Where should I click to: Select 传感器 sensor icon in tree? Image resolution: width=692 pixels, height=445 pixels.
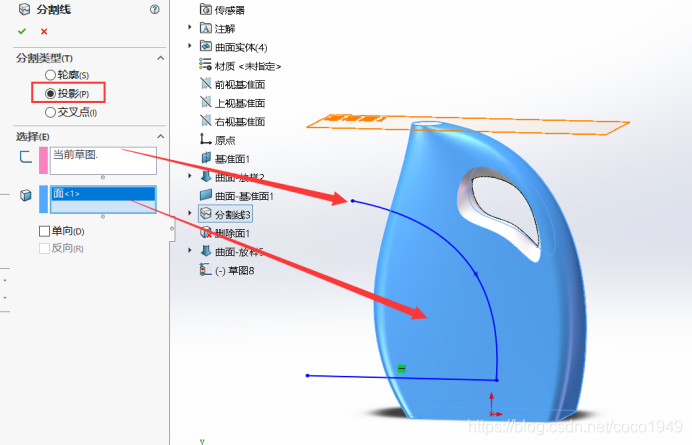click(x=206, y=9)
